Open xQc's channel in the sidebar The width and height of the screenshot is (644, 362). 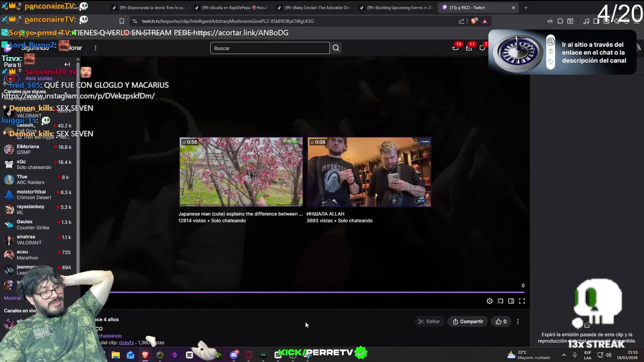(38, 164)
